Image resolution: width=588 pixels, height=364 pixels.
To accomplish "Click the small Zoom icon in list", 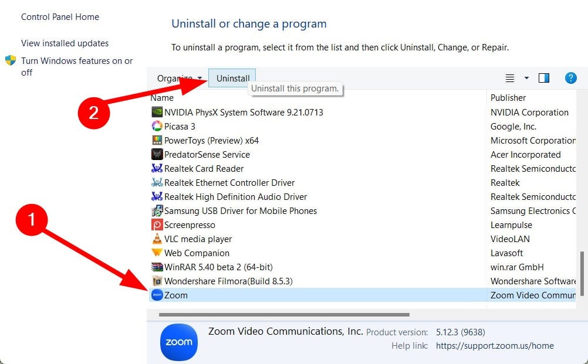I will pos(157,295).
